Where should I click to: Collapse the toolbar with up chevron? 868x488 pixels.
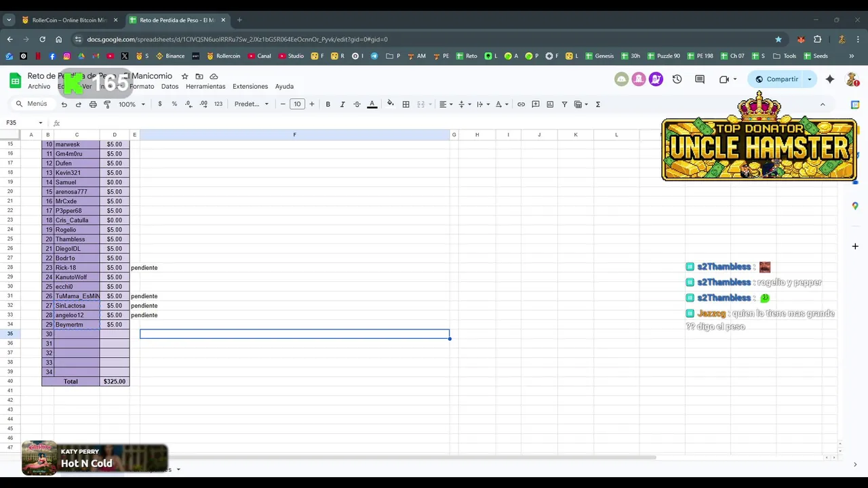point(823,104)
